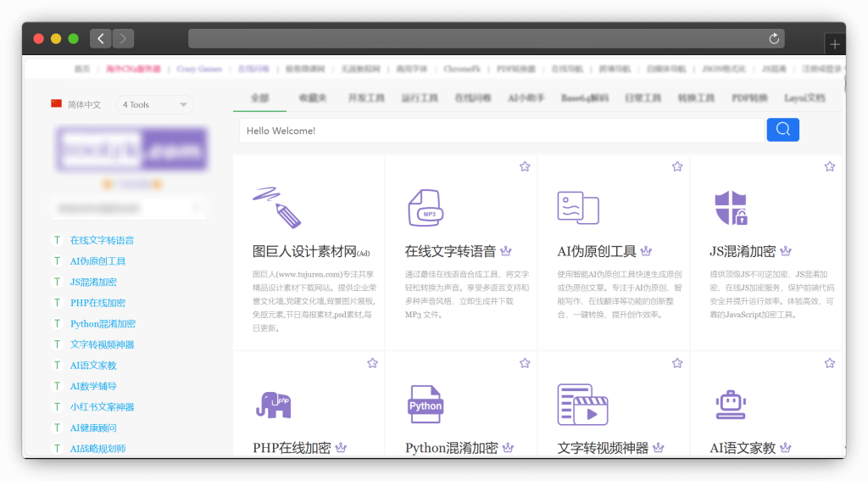Image resolution: width=868 pixels, height=481 pixels.
Task: Click the PHP elephant icon
Action: pyautogui.click(x=274, y=405)
